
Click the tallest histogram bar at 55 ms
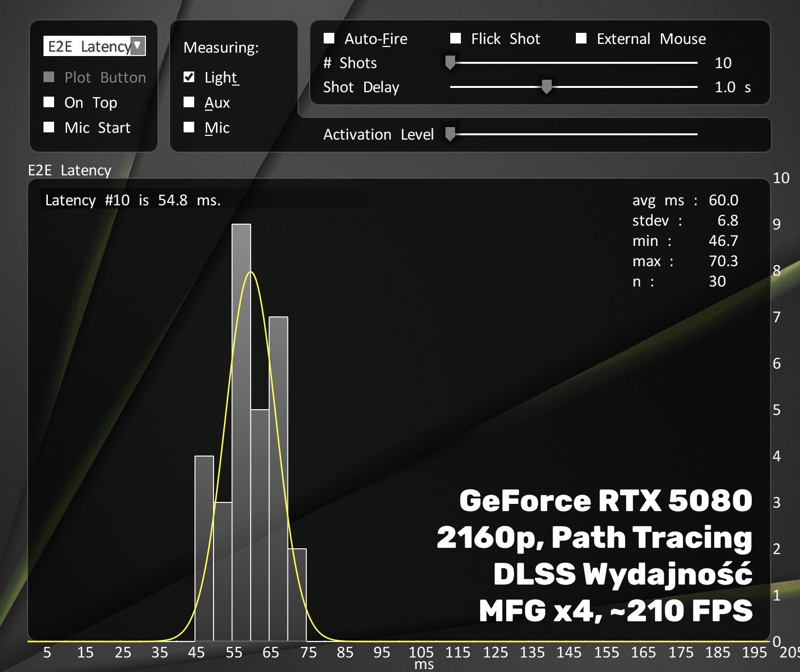[241, 433]
